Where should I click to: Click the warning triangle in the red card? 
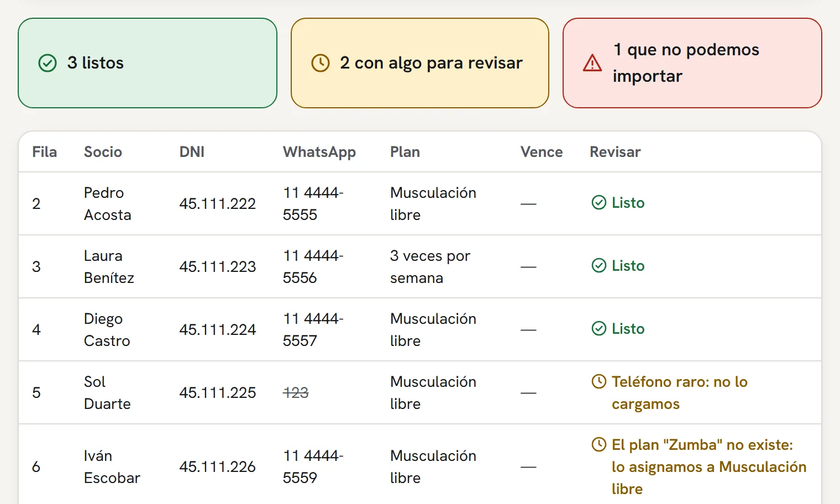592,63
